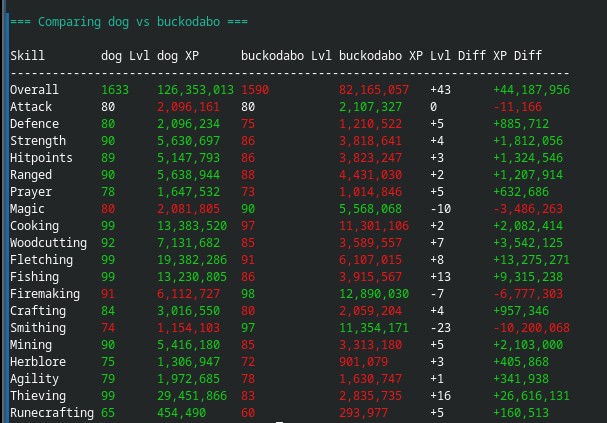
Task: Select the 'Prayer' skill label
Action: 31,192
